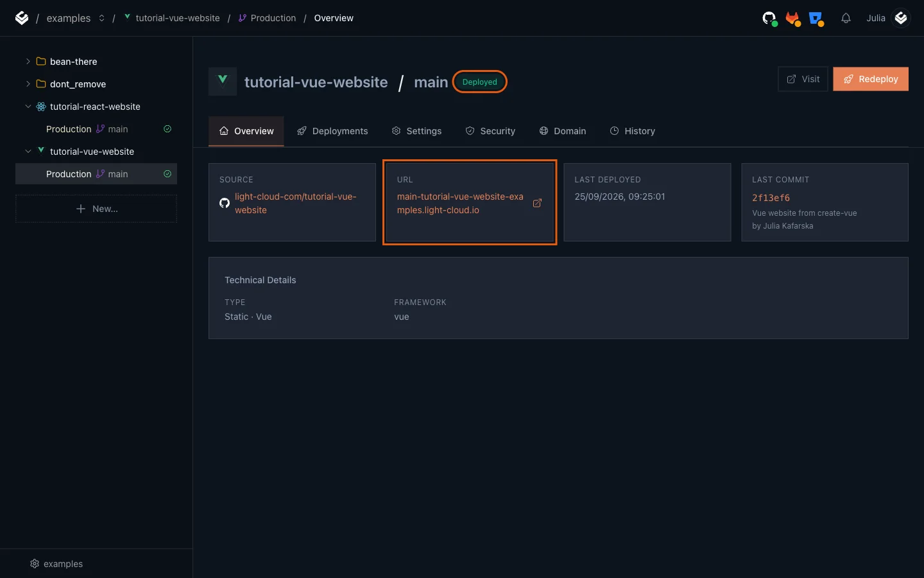
Task: Open the examples workspace switcher dropdown
Action: pos(101,18)
